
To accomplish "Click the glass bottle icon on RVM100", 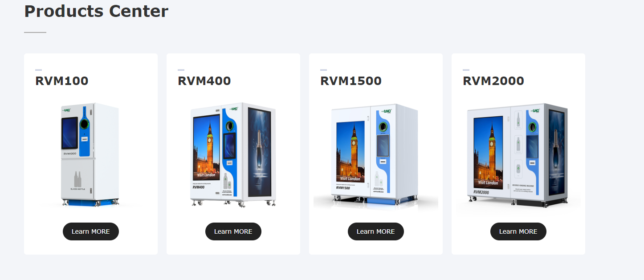I will [77, 179].
